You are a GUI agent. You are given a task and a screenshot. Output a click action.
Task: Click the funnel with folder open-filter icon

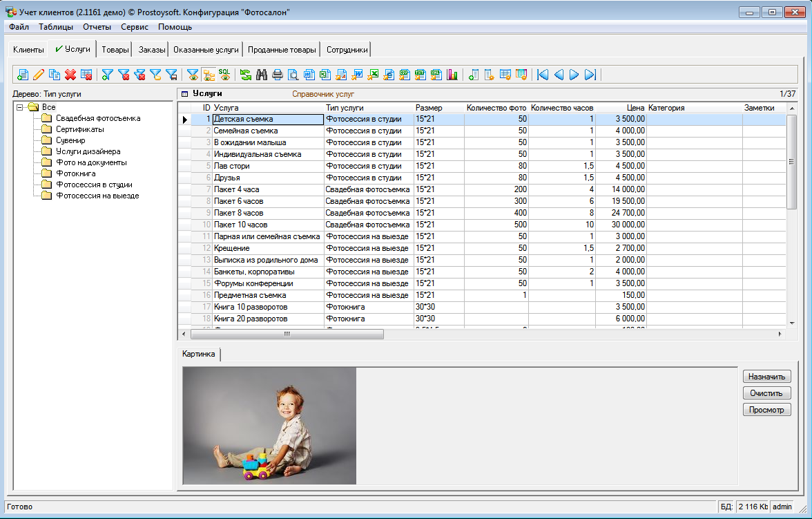tap(155, 75)
